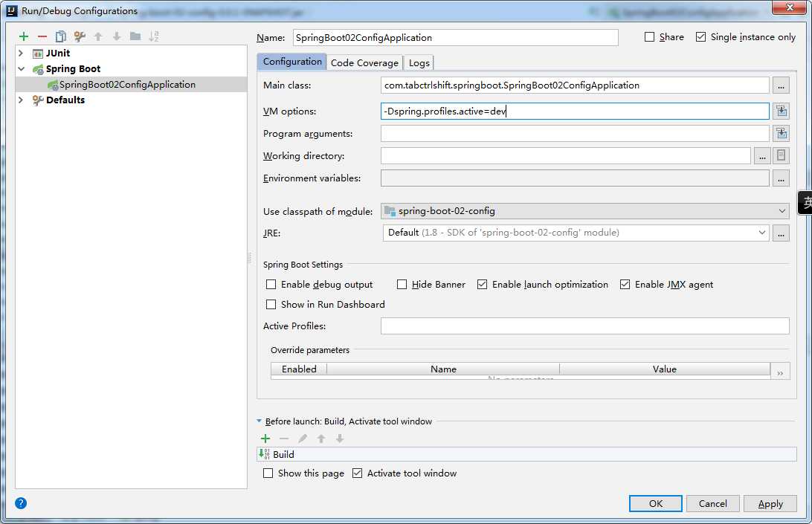Enable debug output checkbox
This screenshot has width=812, height=524.
coord(271,285)
